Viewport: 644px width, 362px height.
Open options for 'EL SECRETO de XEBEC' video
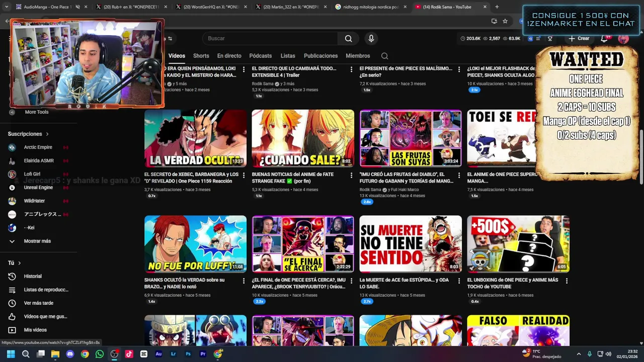tap(244, 175)
